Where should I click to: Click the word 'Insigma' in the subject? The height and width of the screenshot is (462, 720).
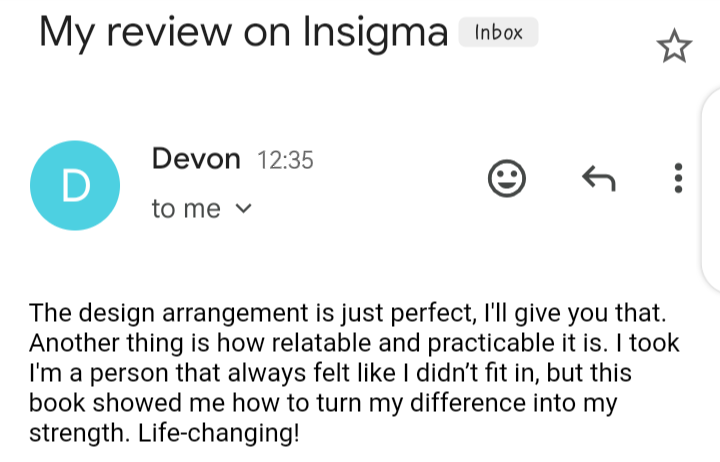pyautogui.click(x=375, y=32)
